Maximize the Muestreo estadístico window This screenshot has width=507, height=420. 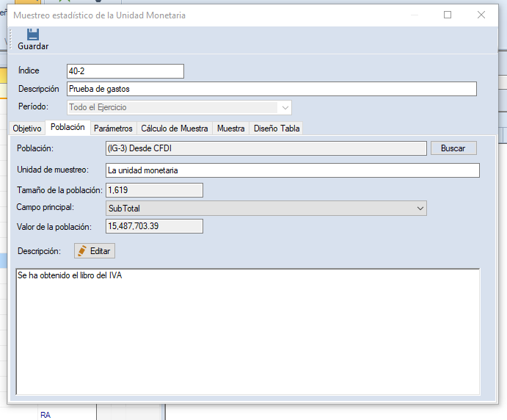coord(448,15)
